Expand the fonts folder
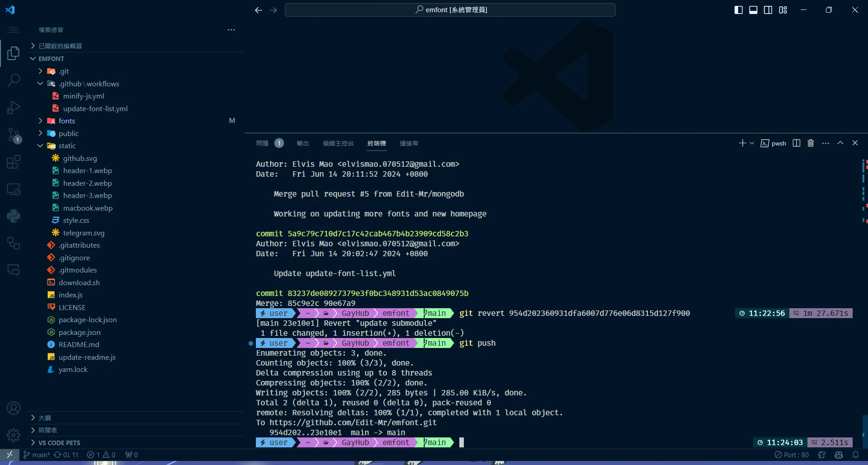 [136, 121]
